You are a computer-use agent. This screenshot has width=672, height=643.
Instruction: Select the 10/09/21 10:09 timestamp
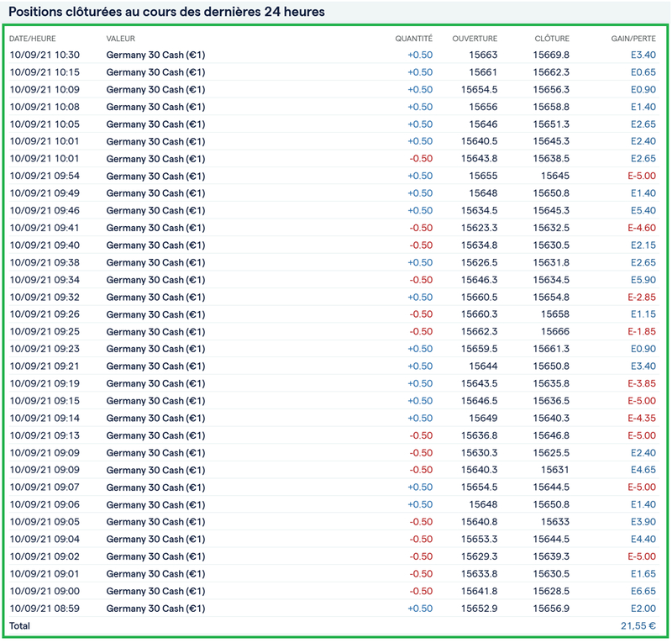coord(45,90)
